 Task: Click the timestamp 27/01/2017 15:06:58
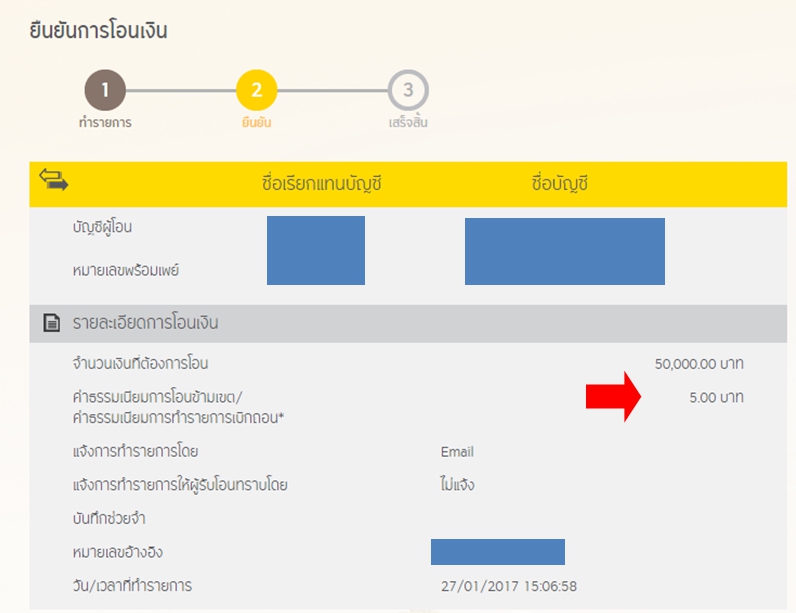click(x=509, y=586)
